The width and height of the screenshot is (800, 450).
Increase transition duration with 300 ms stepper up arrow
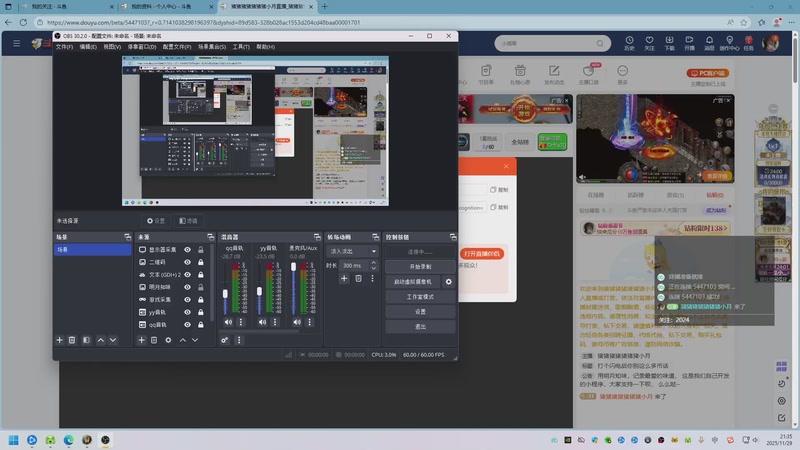tap(373, 263)
